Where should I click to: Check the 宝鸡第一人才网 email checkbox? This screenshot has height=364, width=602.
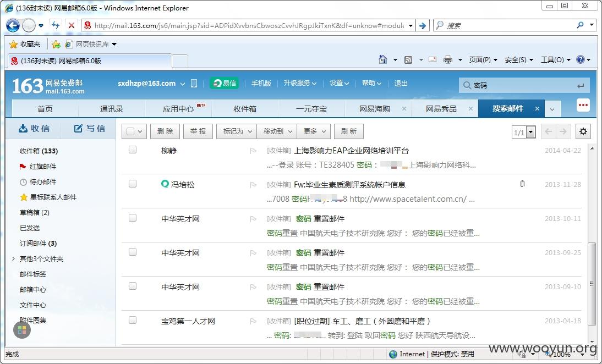coord(133,320)
